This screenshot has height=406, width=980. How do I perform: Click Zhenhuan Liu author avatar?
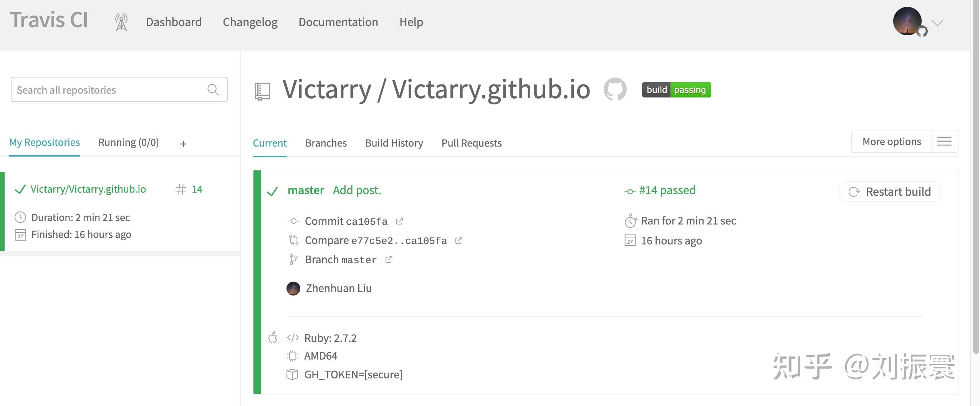[x=293, y=289]
